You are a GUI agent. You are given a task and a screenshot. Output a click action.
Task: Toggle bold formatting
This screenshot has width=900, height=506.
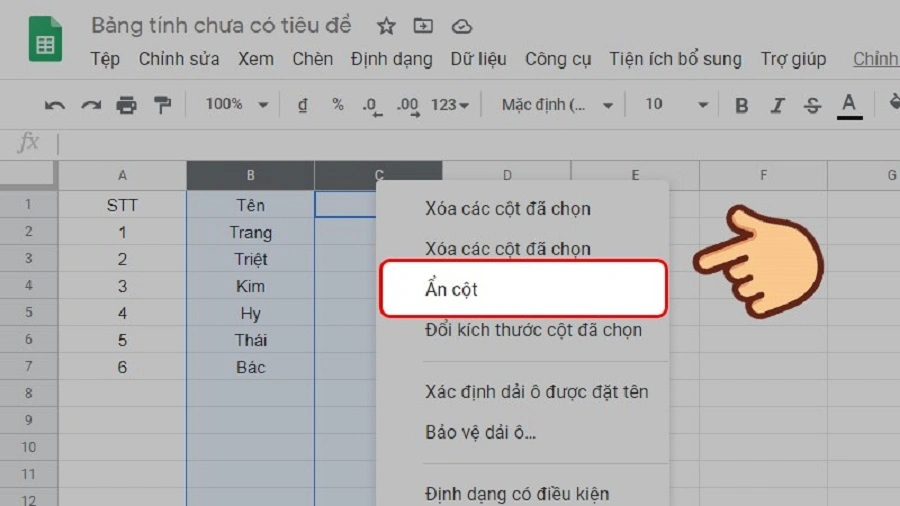coord(742,106)
